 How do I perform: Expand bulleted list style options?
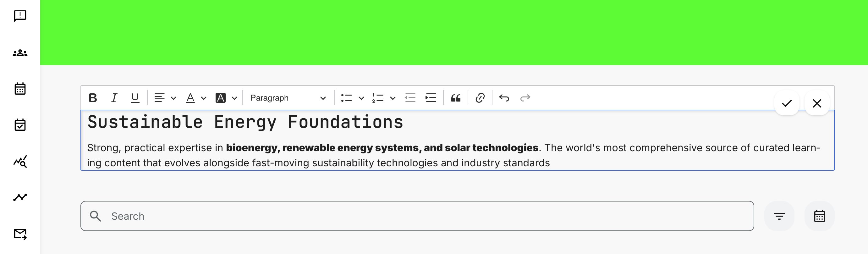pos(361,98)
